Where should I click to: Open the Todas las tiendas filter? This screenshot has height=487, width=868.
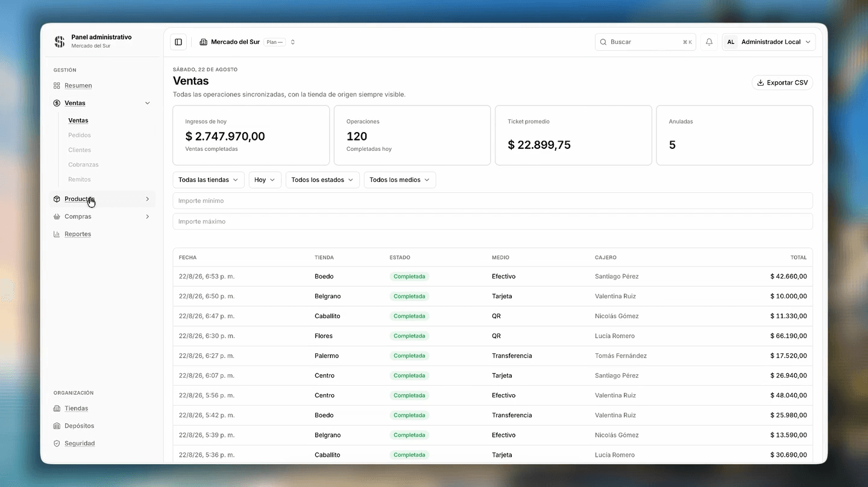209,180
